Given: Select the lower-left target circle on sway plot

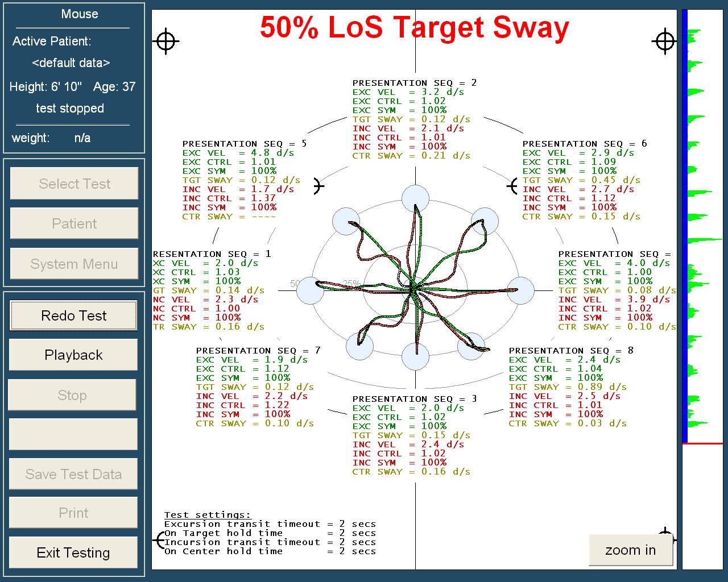Looking at the screenshot, I should (x=360, y=346).
